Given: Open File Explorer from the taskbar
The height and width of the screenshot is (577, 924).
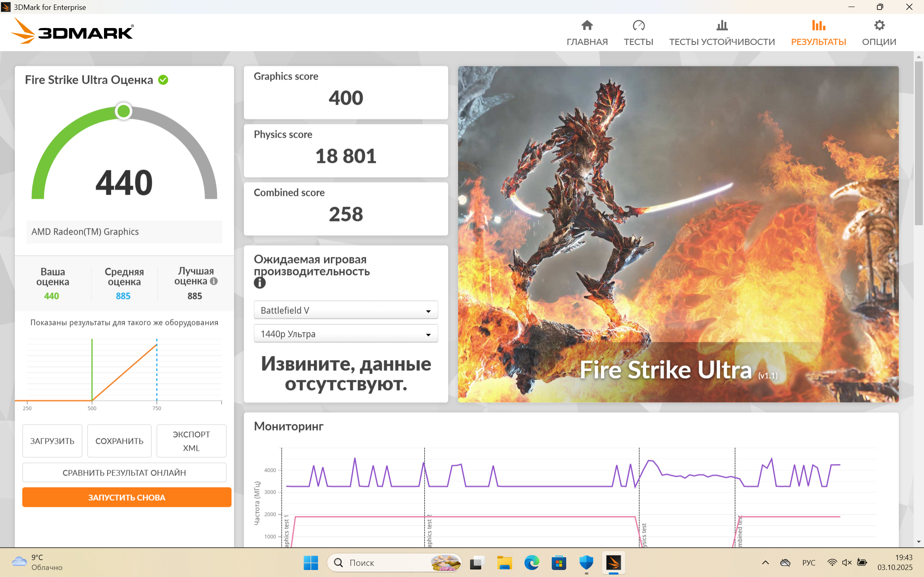Looking at the screenshot, I should tap(504, 563).
